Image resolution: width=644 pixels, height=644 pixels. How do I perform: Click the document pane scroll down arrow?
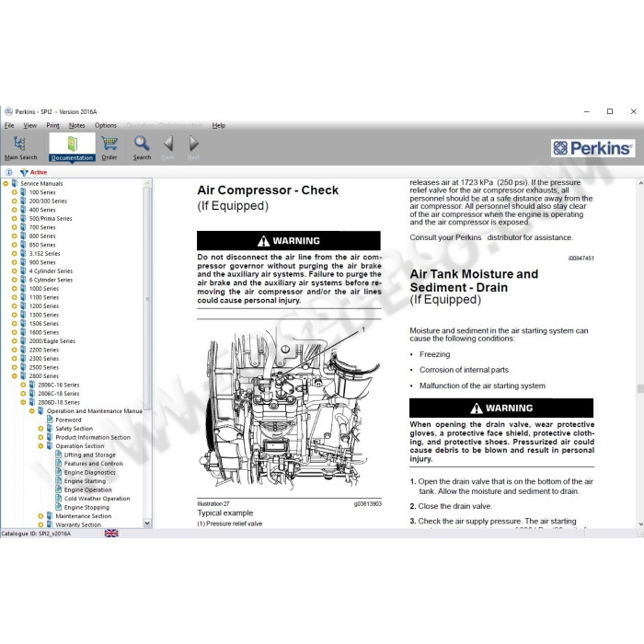640,524
